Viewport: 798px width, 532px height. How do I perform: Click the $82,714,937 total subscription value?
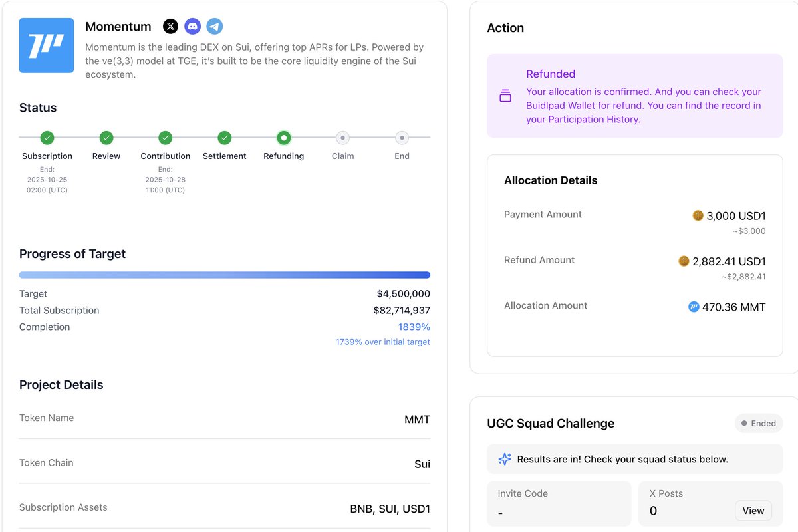(x=402, y=310)
